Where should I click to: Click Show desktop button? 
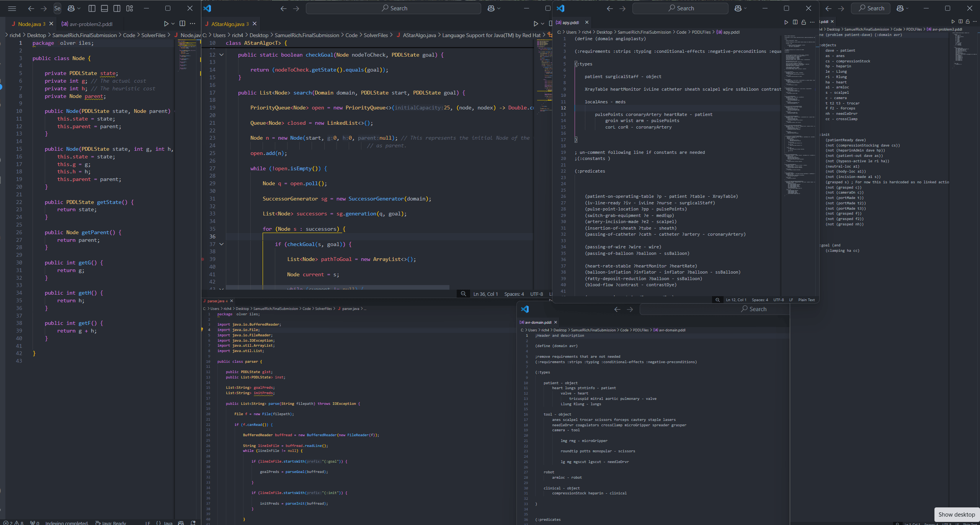(x=957, y=515)
